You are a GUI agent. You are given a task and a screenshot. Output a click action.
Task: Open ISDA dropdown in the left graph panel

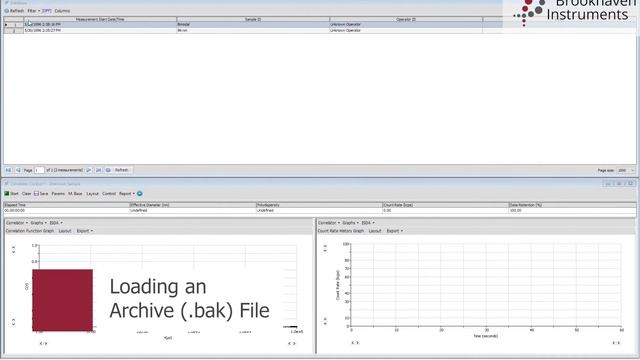(x=56, y=223)
